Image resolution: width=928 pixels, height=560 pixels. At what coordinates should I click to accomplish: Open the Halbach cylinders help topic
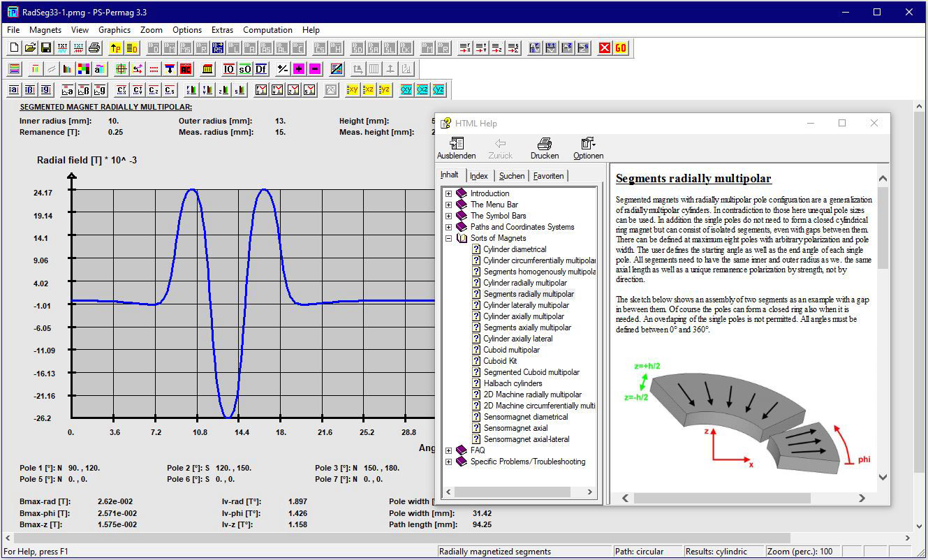point(513,383)
